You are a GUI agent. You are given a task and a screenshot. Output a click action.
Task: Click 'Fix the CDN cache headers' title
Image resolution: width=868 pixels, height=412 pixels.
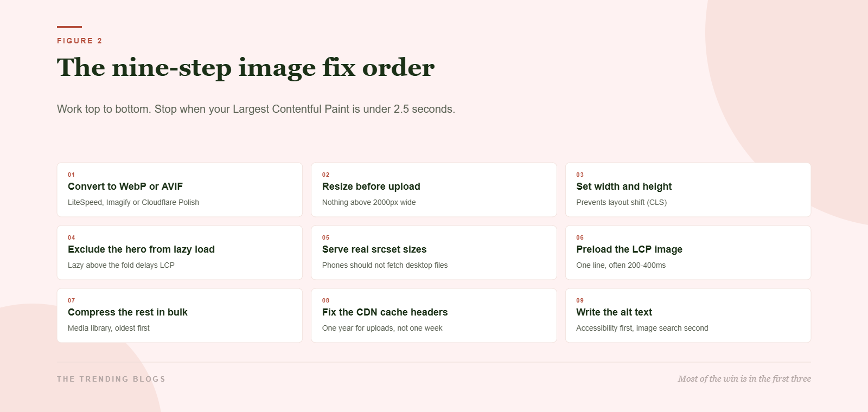pos(385,312)
